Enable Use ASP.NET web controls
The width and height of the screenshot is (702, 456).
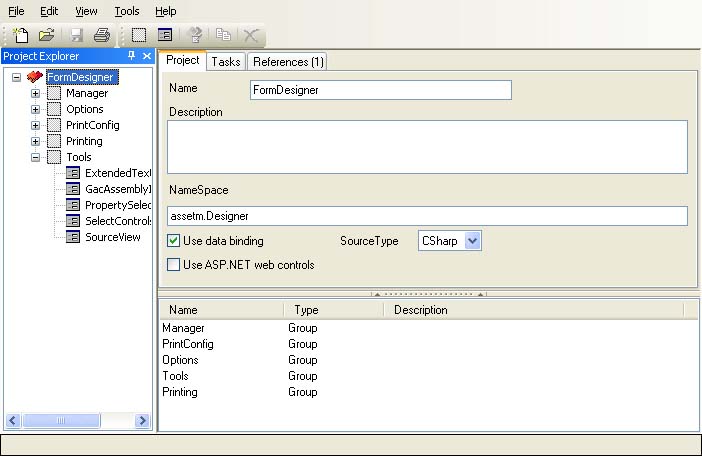(174, 265)
